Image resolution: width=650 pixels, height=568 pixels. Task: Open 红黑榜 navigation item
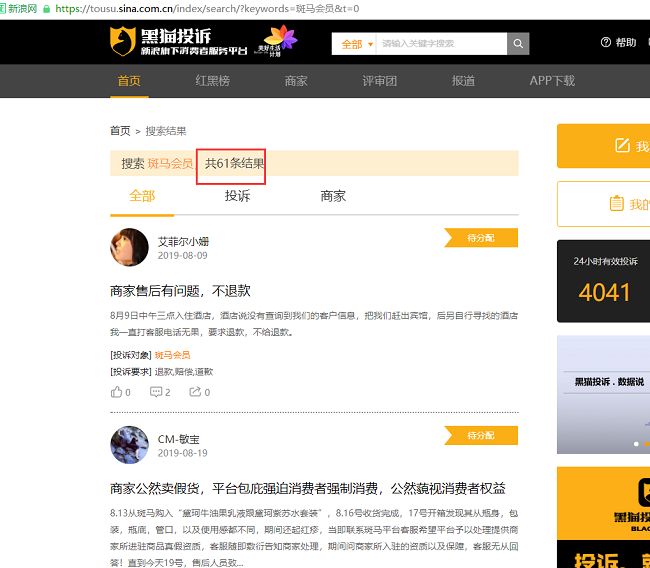[213, 80]
